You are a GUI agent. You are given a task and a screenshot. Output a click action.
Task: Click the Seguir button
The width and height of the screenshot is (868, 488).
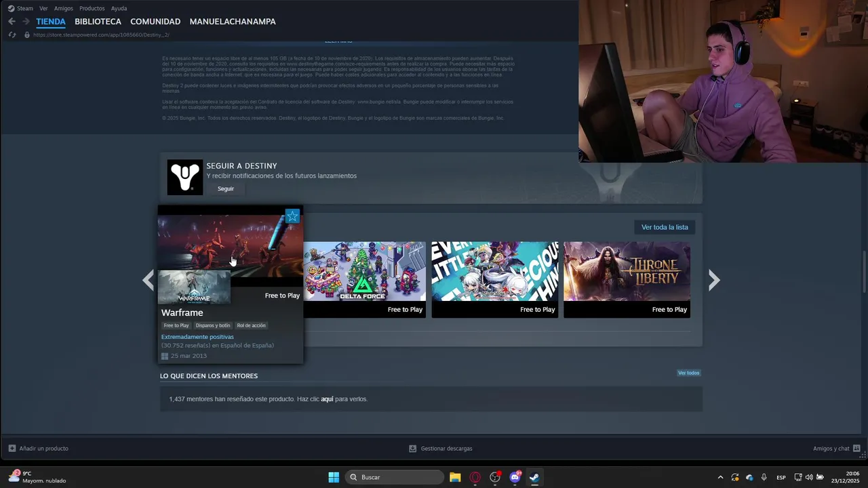226,188
